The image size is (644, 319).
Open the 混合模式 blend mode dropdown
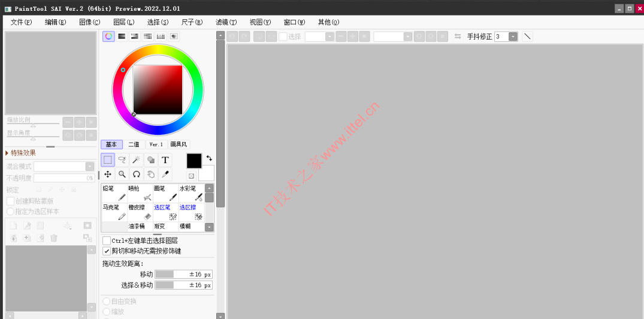(x=64, y=167)
